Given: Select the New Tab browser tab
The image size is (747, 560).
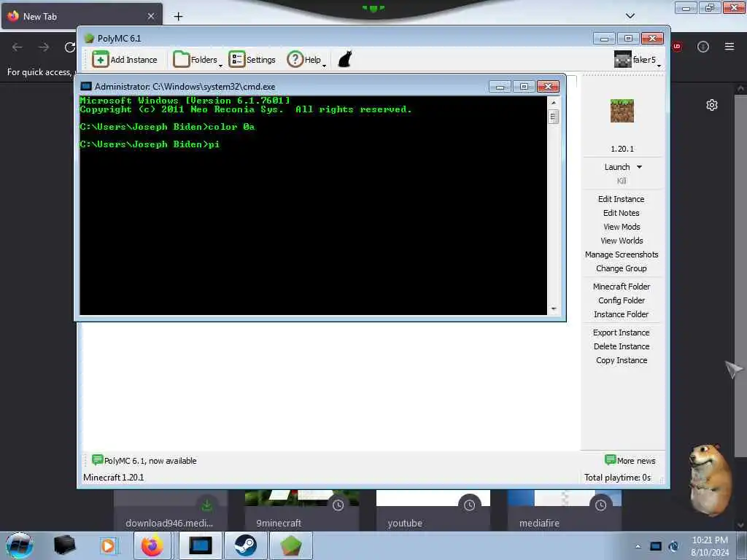Looking at the screenshot, I should tap(81, 16).
